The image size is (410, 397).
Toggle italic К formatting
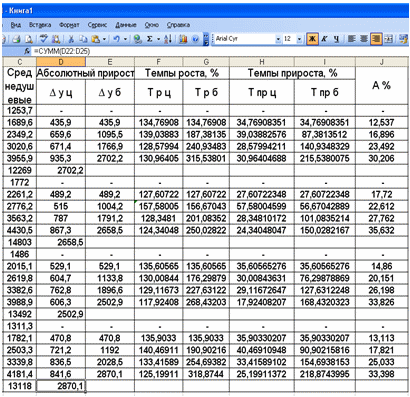[x=324, y=39]
